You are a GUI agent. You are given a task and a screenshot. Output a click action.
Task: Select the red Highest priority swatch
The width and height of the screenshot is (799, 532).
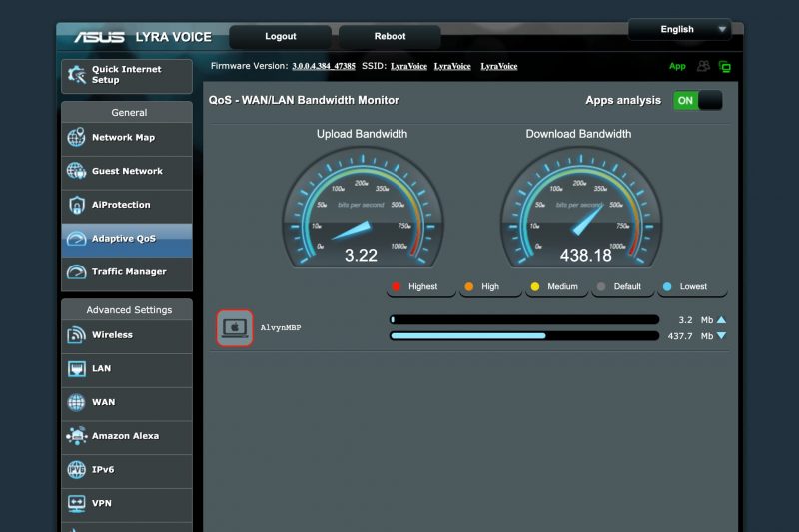(397, 286)
